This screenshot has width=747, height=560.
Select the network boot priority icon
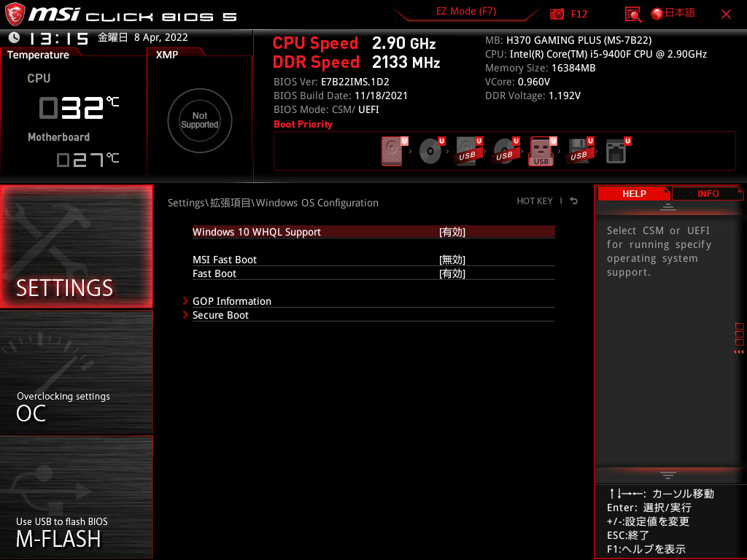[x=617, y=151]
